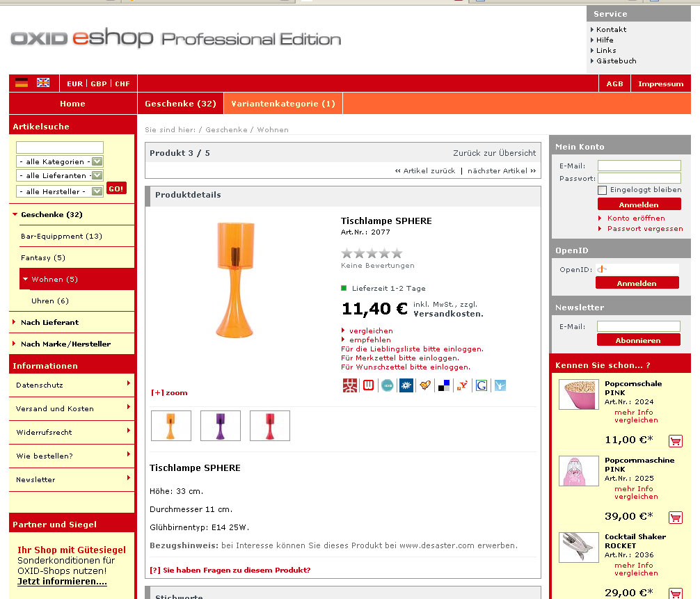Select the purple lamp color thumbnail
Screen dimensions: 700x599
221,426
